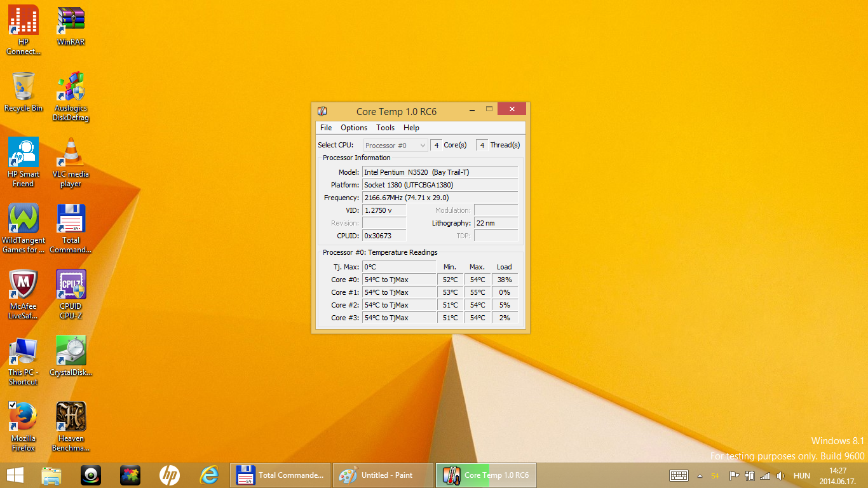Launch the CrystalDisk desktop shortcut
Viewport: 868px width, 488px height.
[x=71, y=351]
